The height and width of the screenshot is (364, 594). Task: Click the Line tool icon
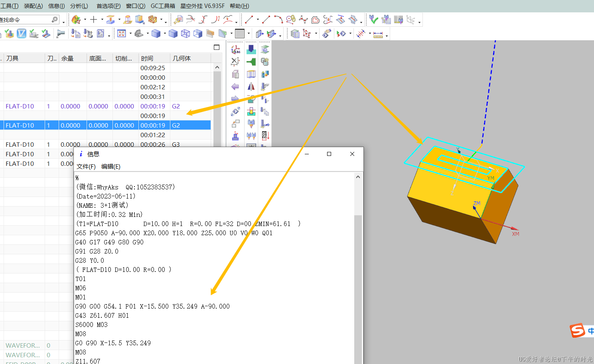249,19
